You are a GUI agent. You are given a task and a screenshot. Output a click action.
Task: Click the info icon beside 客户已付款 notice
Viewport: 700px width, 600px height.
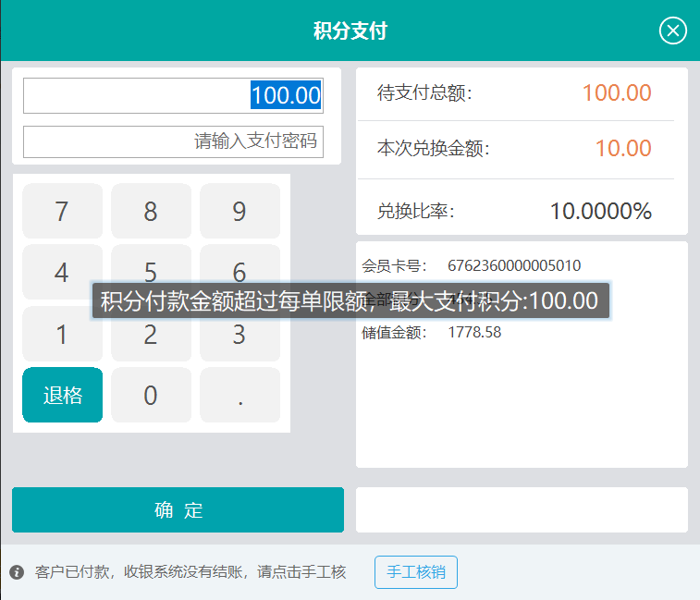pos(17,572)
